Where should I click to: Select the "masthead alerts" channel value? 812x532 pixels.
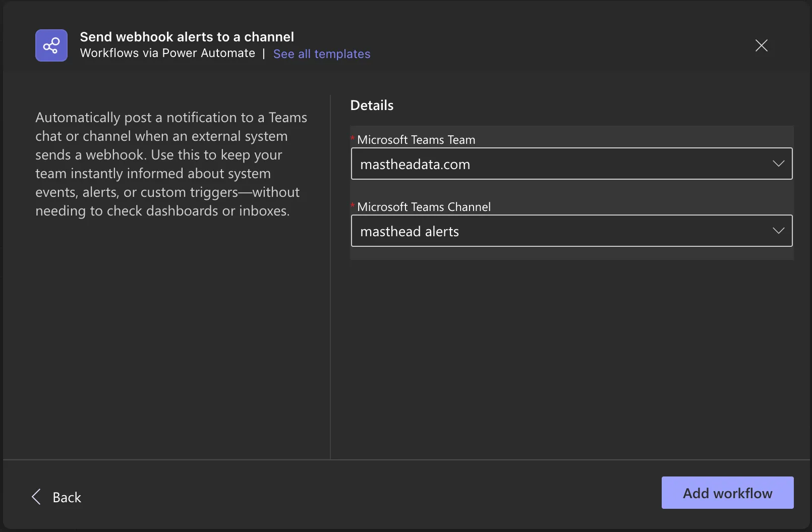[410, 232]
